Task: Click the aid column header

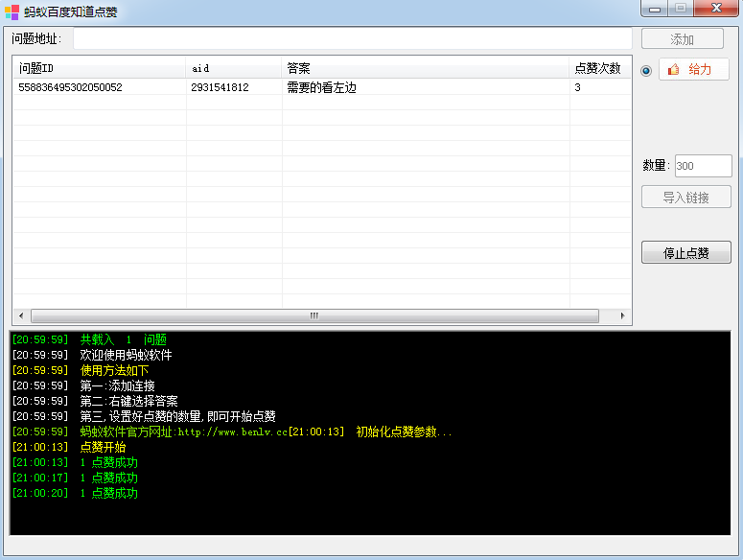Action: (x=234, y=68)
